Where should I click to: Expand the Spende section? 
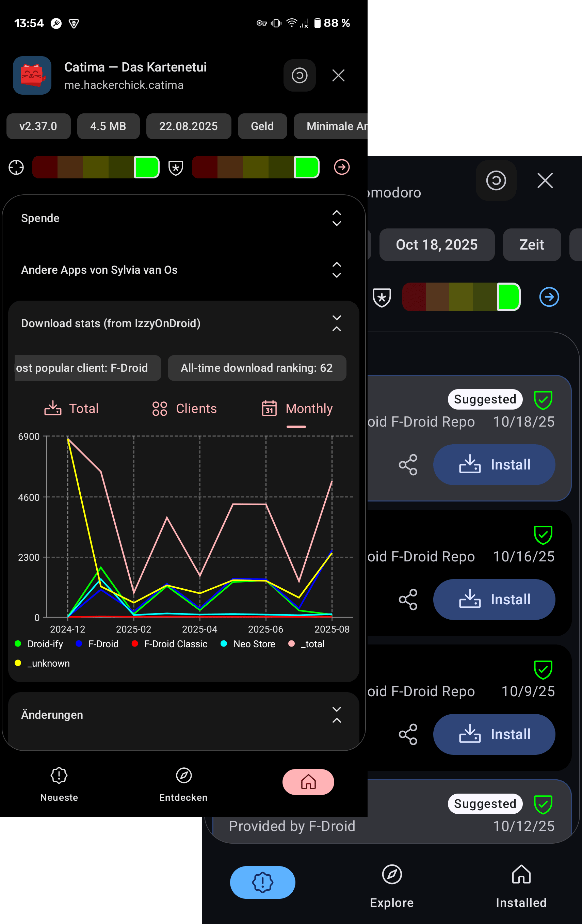[x=336, y=218]
